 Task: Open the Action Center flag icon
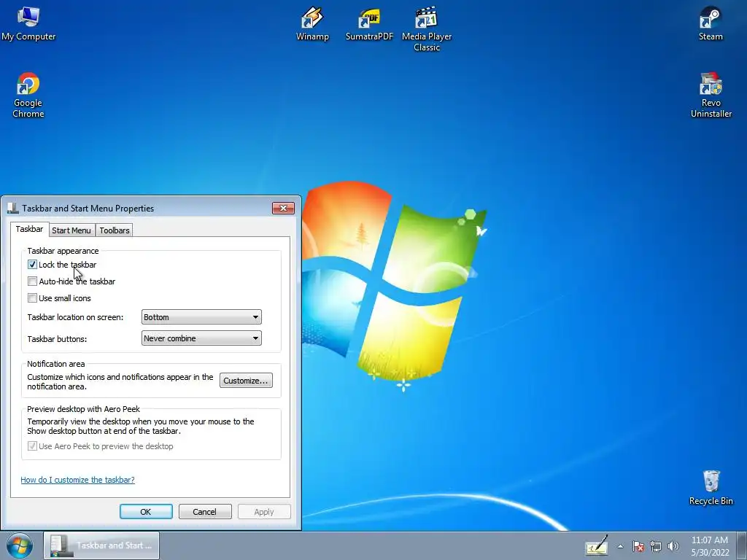[638, 546]
